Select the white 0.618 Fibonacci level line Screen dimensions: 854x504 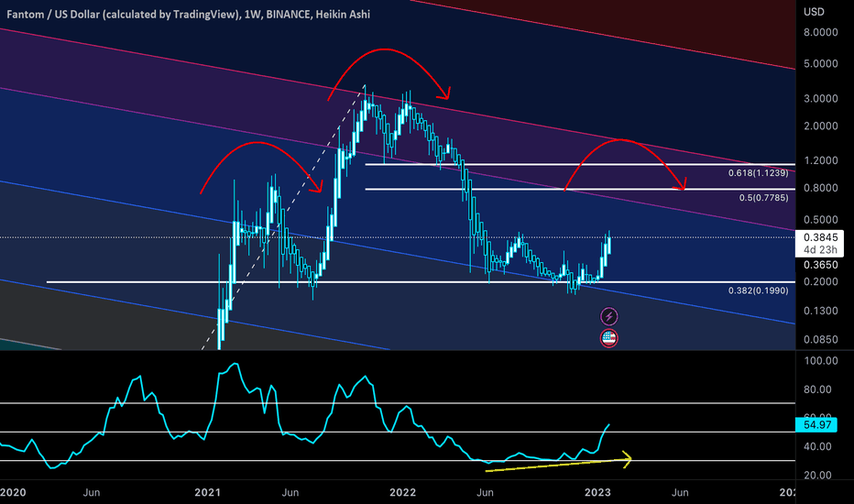point(580,164)
